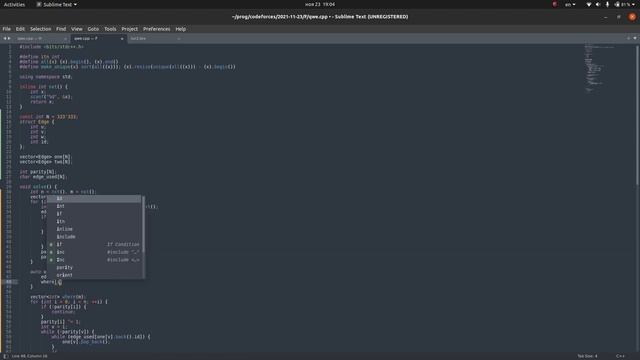Image resolution: width=640 pixels, height=360 pixels.
Task: Open the Sublime Text app menu in top bar
Action: tap(56, 4)
